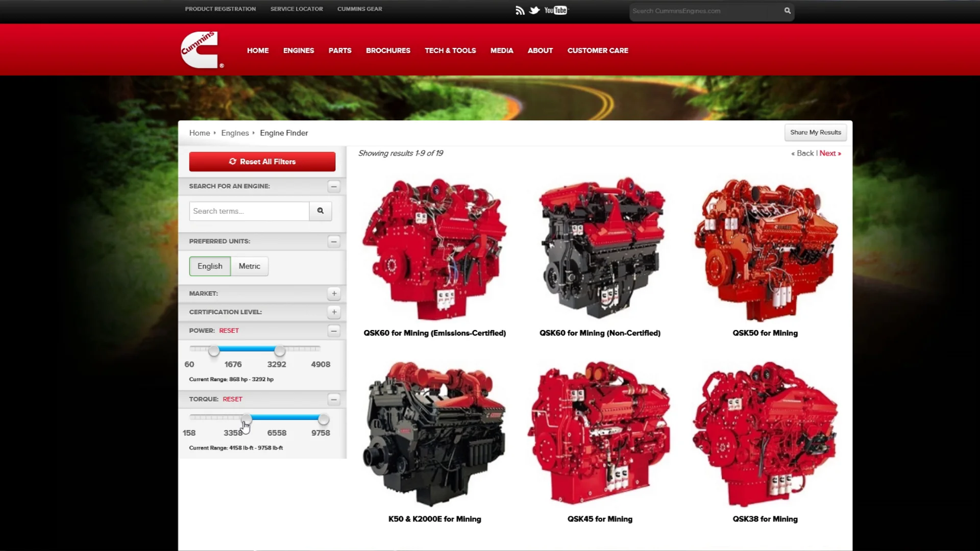The height and width of the screenshot is (551, 980).
Task: Collapse the Search For An Engine section
Action: pos(334,186)
